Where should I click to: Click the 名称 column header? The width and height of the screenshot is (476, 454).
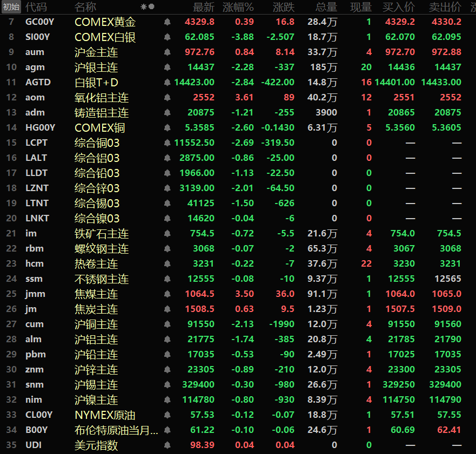(85, 7)
